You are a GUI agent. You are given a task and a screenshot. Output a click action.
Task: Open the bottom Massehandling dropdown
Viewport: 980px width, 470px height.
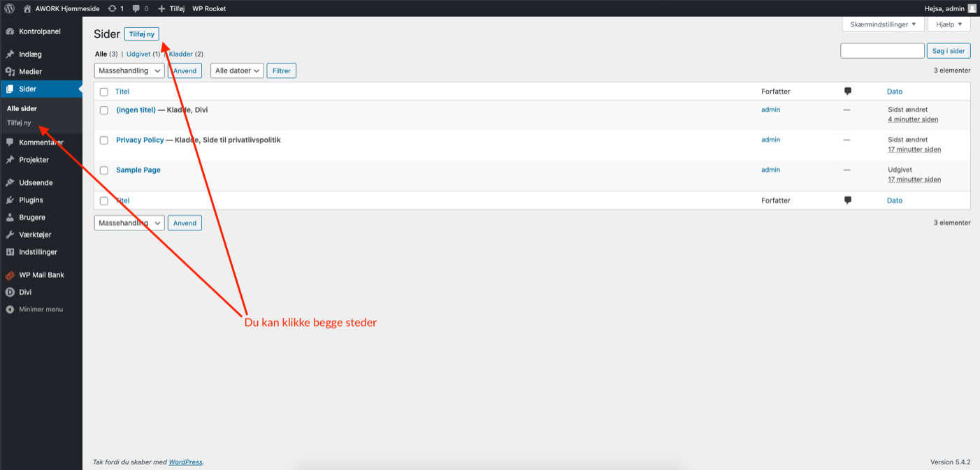point(129,223)
